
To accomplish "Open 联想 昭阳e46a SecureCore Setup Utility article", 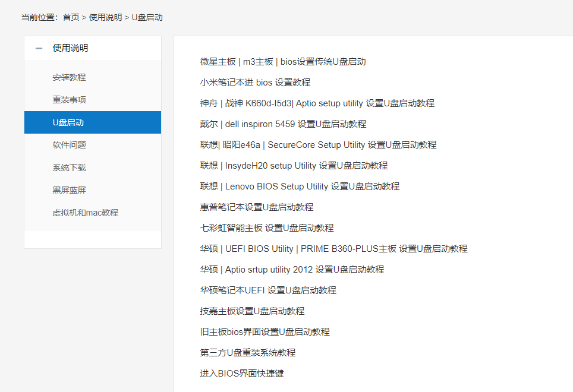I will [318, 145].
